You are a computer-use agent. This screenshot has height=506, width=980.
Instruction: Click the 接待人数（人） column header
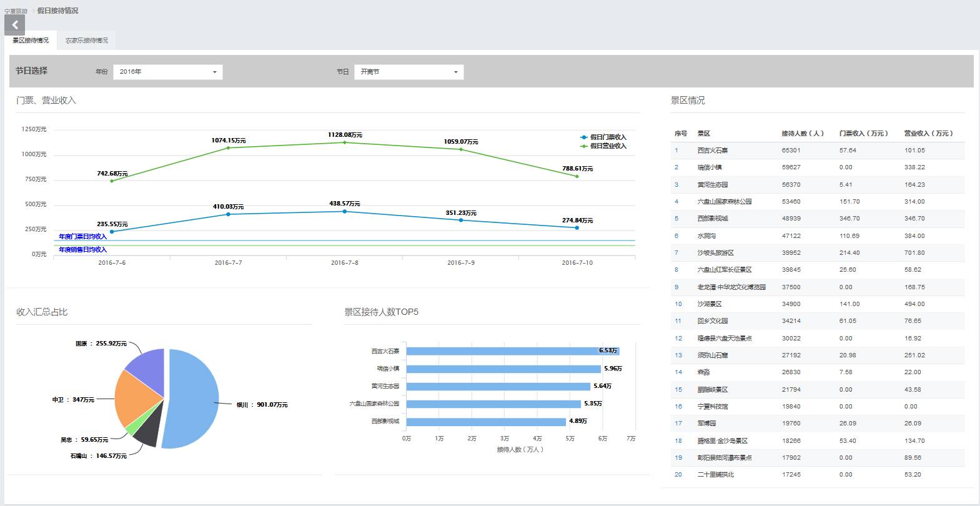[x=803, y=134]
